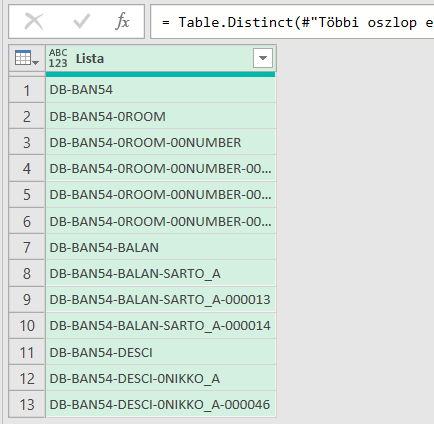
Task: Select the cell DB-BAN54-DESCI
Action: (x=161, y=352)
